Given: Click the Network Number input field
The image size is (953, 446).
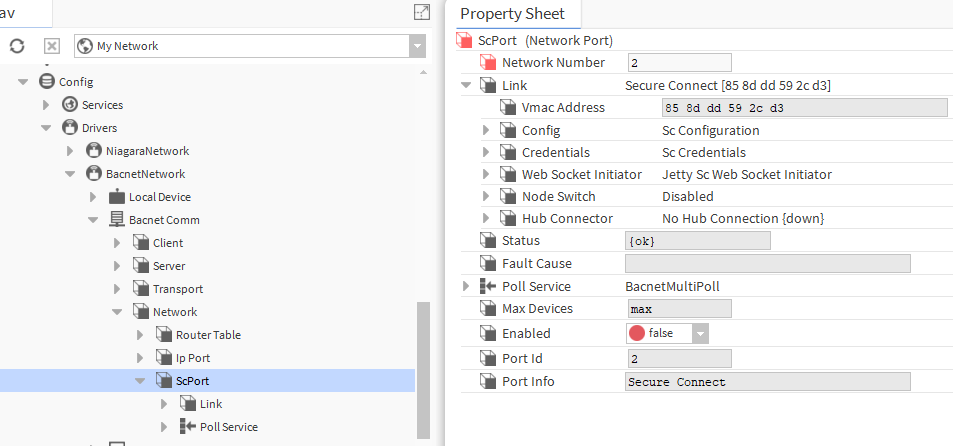Looking at the screenshot, I should click(x=678, y=63).
